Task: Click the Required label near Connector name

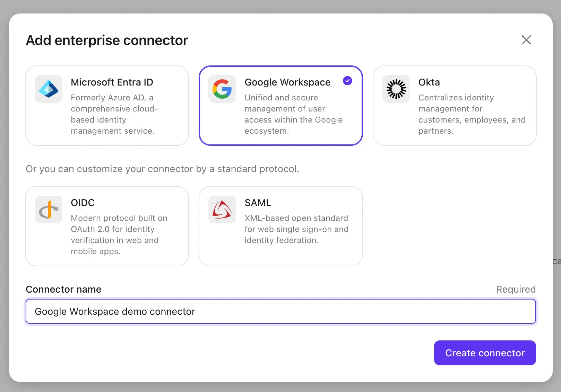Action: point(516,289)
